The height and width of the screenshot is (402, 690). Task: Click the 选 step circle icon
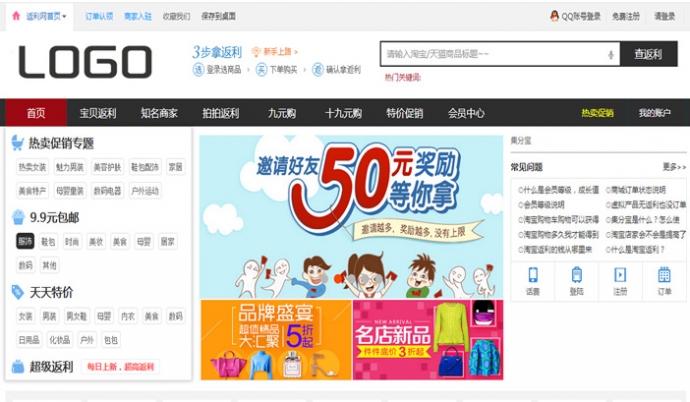coord(198,69)
